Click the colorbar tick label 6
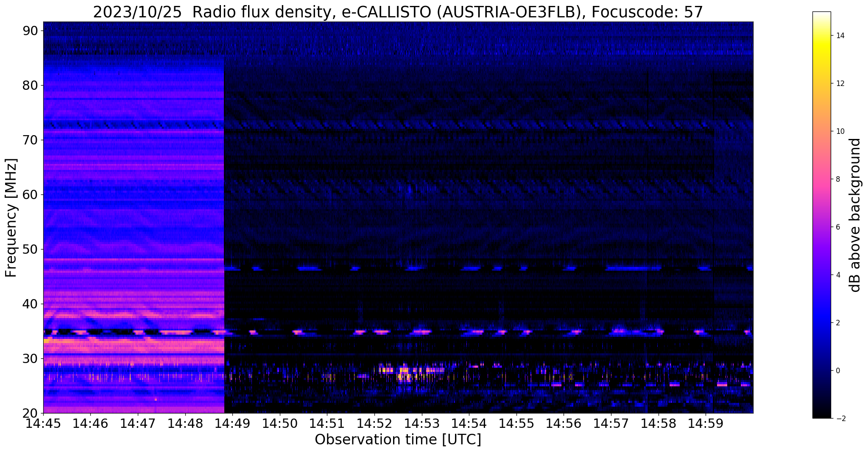 (837, 227)
